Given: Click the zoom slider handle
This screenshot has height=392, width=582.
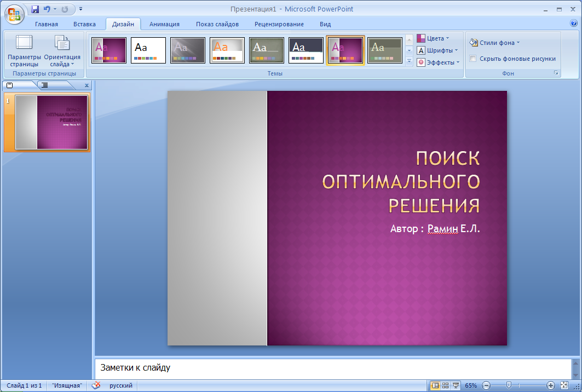Looking at the screenshot, I should point(509,385).
